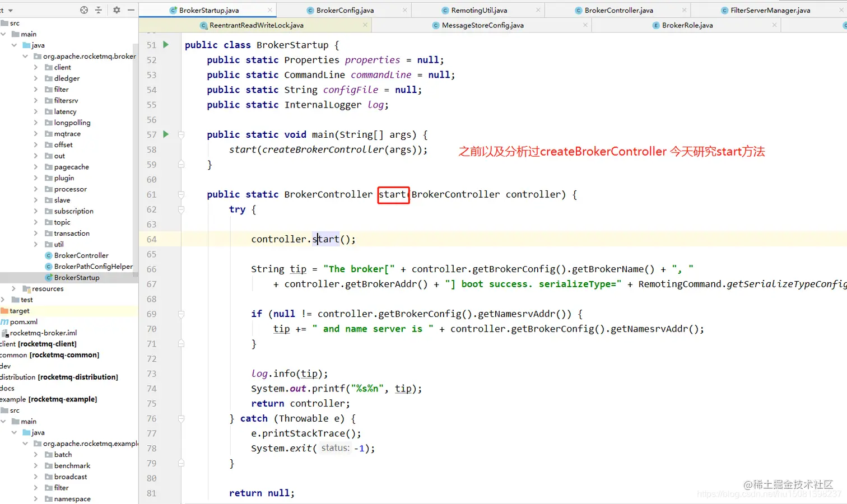Collapse the java folder under broker main
The height and width of the screenshot is (504, 847).
(x=14, y=45)
